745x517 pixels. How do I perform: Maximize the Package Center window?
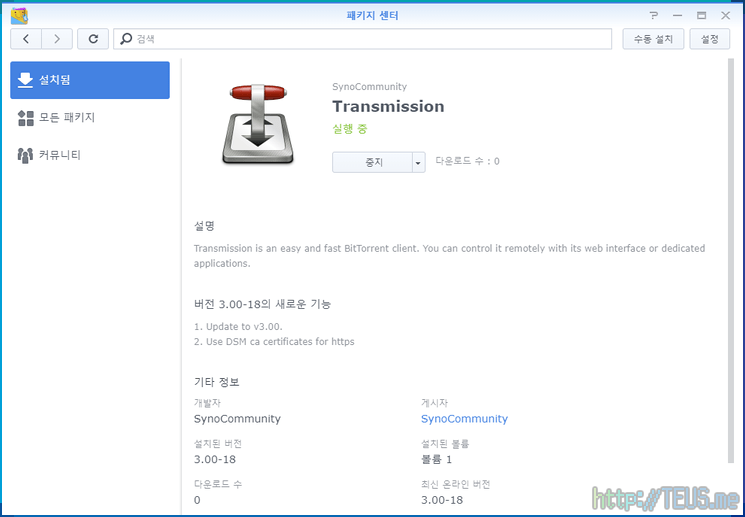[701, 15]
